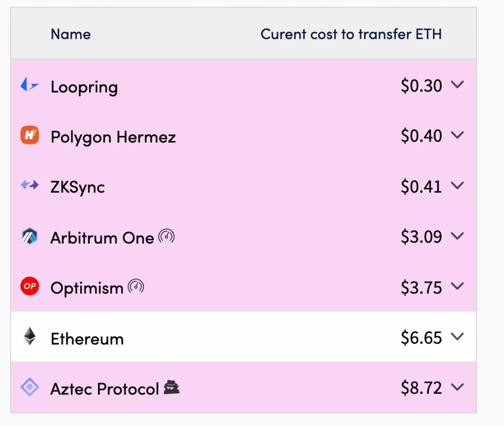Viewport: 504px width, 426px height.
Task: Expand the Aztec Protocol row chevron
Action: (457, 387)
